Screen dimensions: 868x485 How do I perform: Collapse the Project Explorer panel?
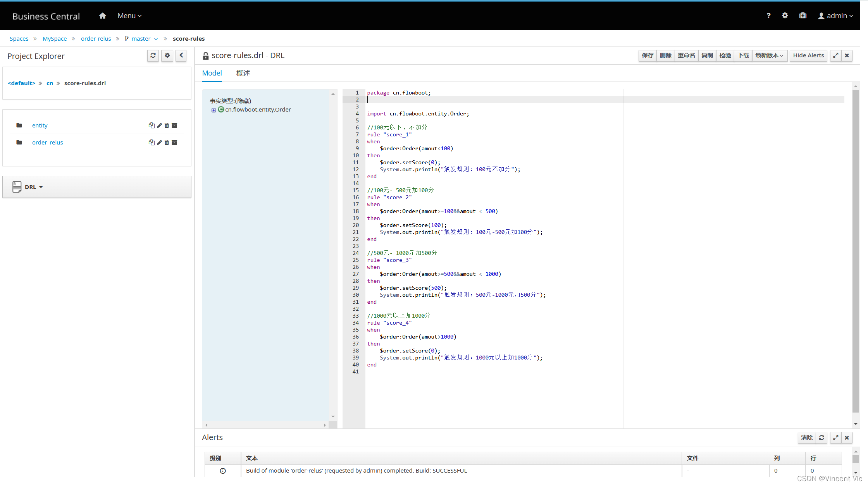181,55
